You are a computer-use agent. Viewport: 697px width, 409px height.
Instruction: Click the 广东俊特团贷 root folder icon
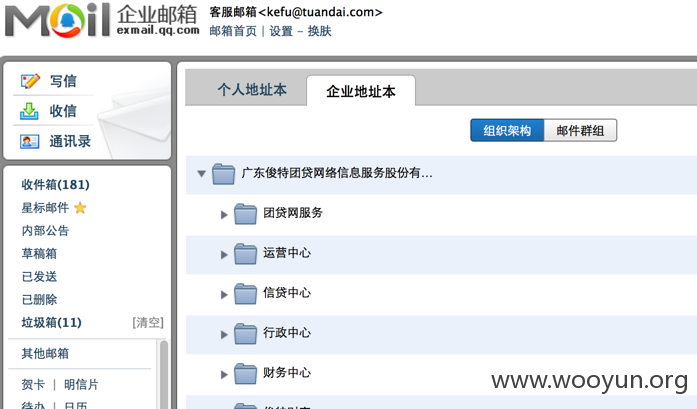pos(223,173)
